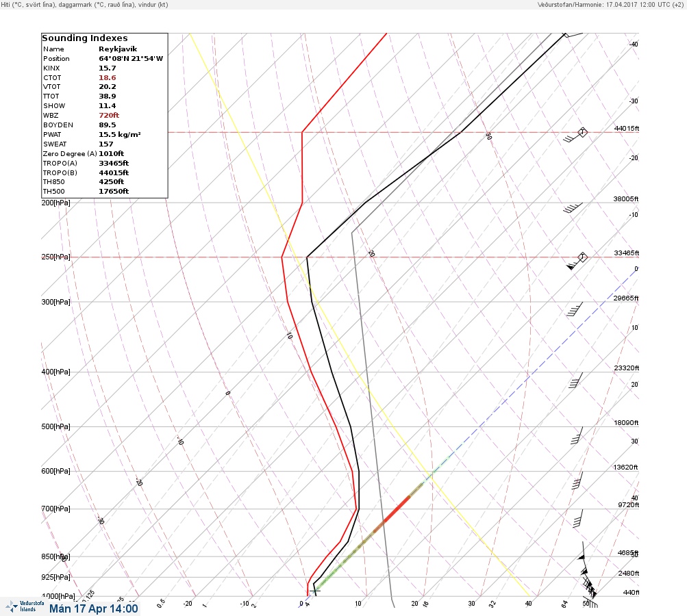Click the '700[hPa]' pressure label
The image size is (687, 616).
point(55,509)
